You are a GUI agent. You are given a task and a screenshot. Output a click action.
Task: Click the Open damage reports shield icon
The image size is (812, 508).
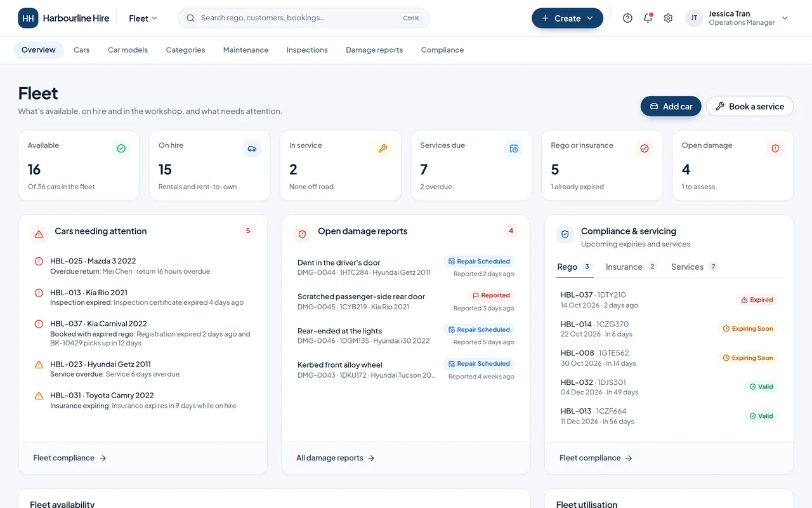302,234
